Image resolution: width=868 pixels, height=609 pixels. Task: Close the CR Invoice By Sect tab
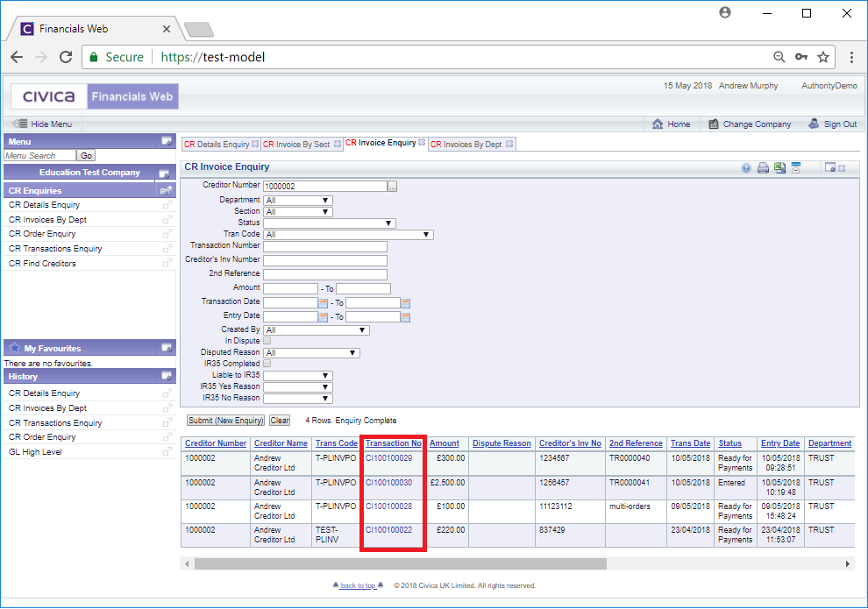coord(338,144)
